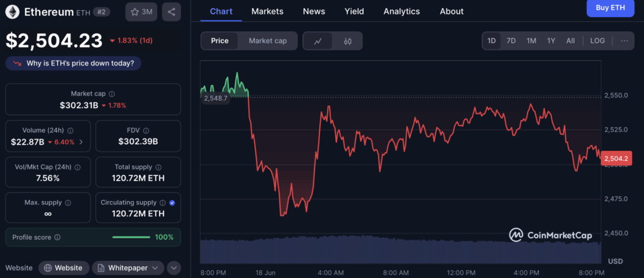Select the 7D time range
This screenshot has height=278, width=644.
(x=511, y=41)
